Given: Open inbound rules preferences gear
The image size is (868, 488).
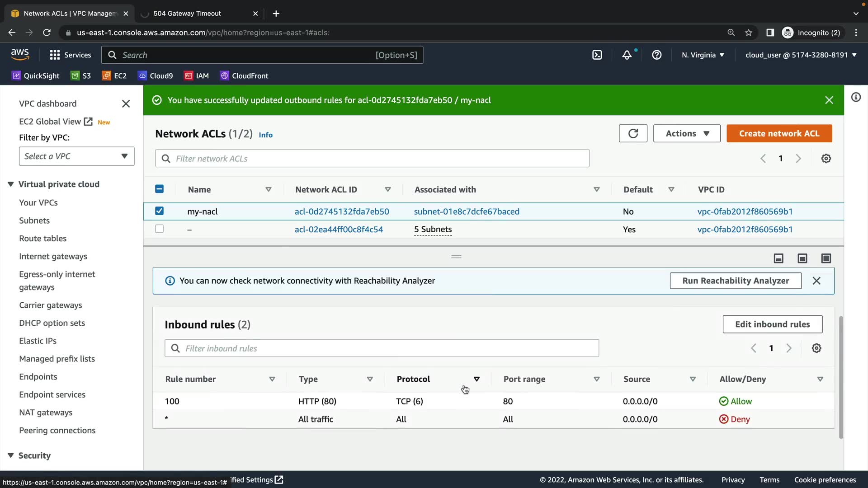Looking at the screenshot, I should [816, 348].
